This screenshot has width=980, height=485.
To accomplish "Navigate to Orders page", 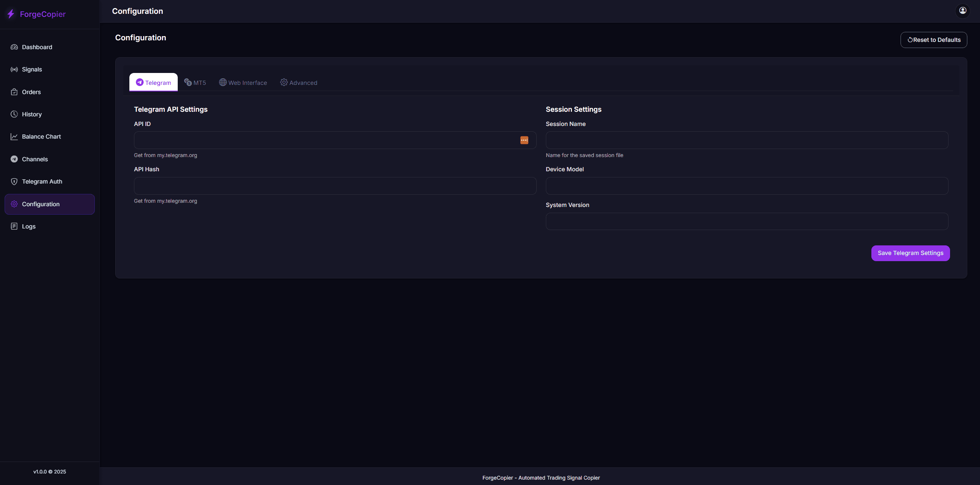I will click(x=50, y=92).
